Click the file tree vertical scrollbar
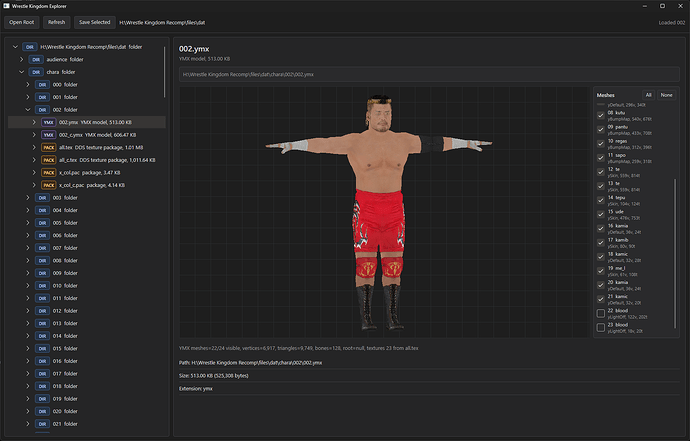Image resolution: width=690 pixels, height=441 pixels. pos(165,72)
